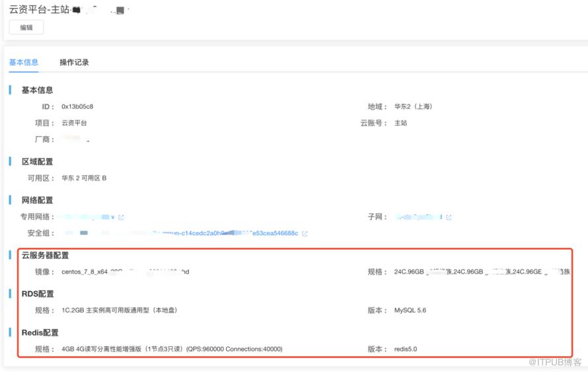Image resolution: width=588 pixels, height=372 pixels.
Task: Switch to the 基本信息 tab
Action: point(23,62)
